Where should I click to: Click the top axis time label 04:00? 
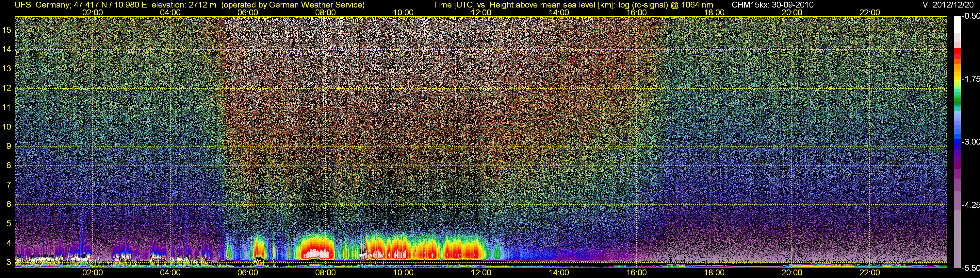[170, 12]
